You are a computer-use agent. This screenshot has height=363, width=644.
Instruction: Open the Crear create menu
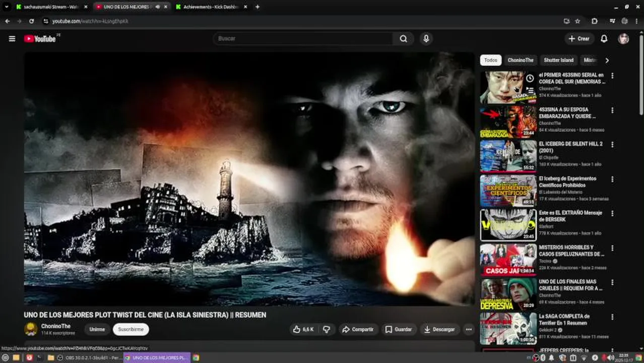point(579,39)
